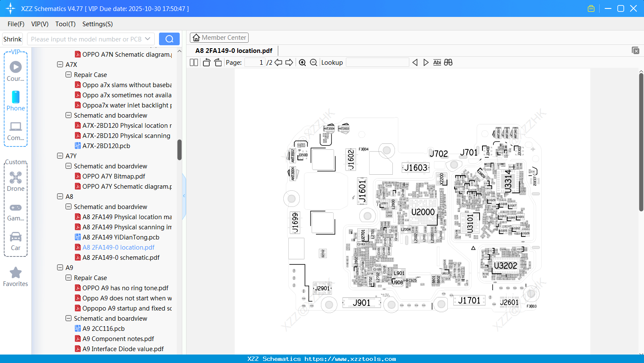Find next lookup match

coord(426,63)
